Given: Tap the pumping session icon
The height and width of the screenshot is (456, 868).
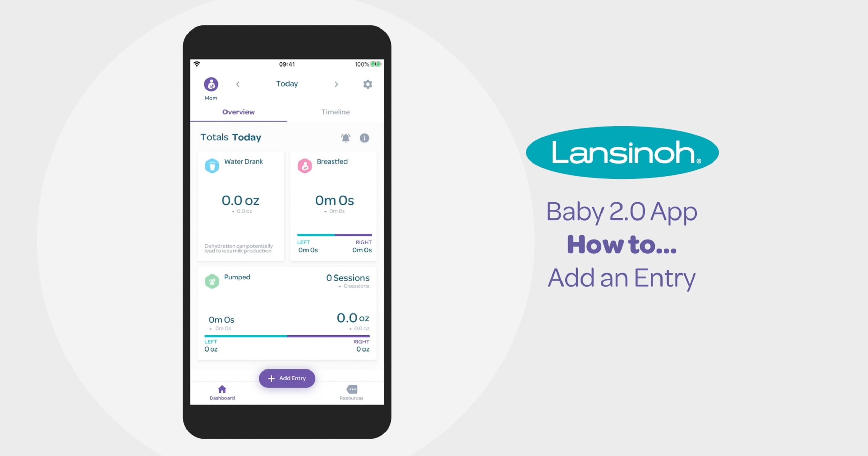Looking at the screenshot, I should [212, 278].
